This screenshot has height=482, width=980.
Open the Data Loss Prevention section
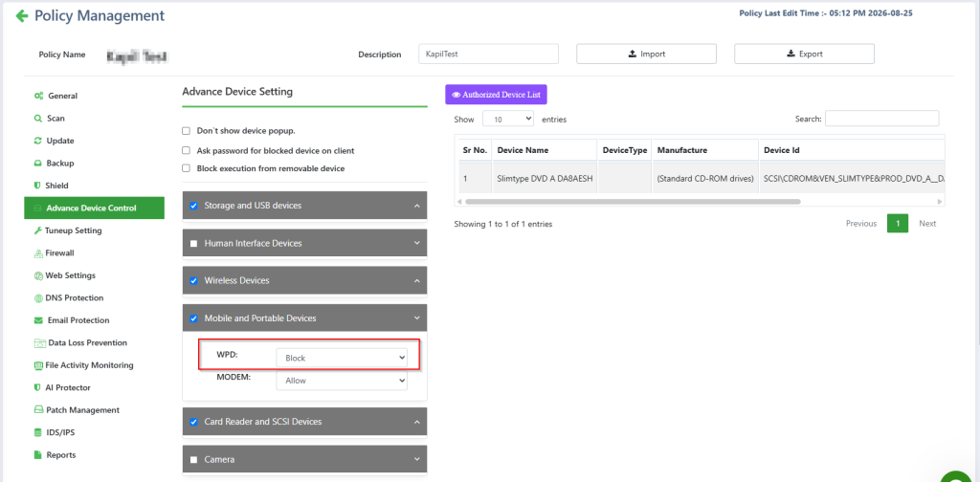87,342
